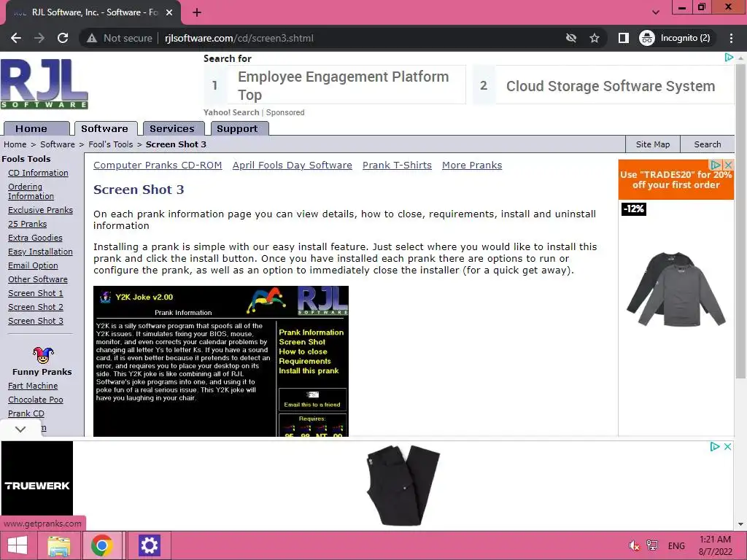Open the Screen Shot 1 sidebar link
747x560 pixels.
pos(36,293)
